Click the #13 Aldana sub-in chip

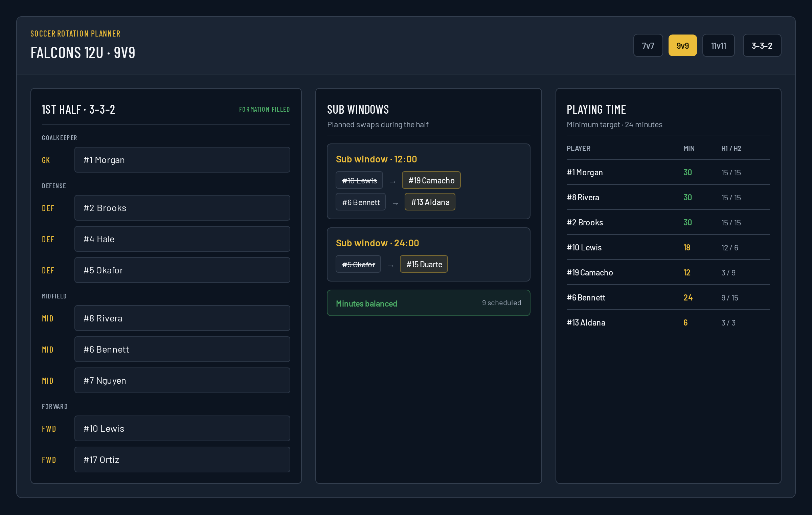click(430, 202)
